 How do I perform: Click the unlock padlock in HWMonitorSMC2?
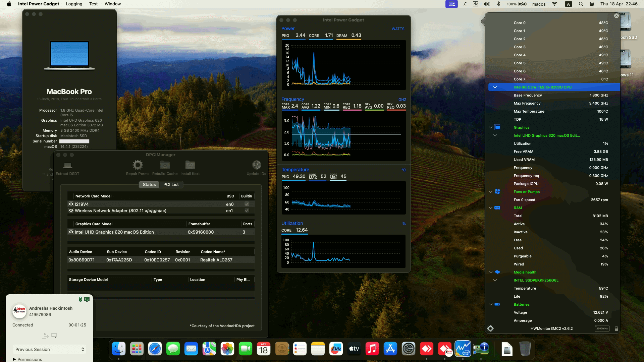click(616, 328)
